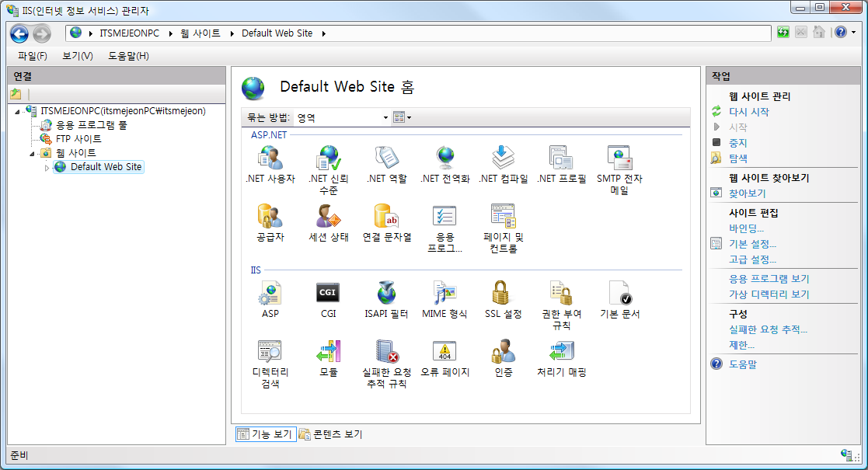Open the 기본 문서 icon

[x=619, y=294]
